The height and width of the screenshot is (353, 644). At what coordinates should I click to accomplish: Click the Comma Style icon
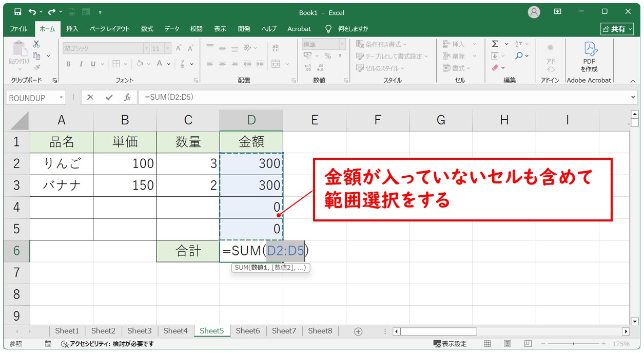[340, 56]
